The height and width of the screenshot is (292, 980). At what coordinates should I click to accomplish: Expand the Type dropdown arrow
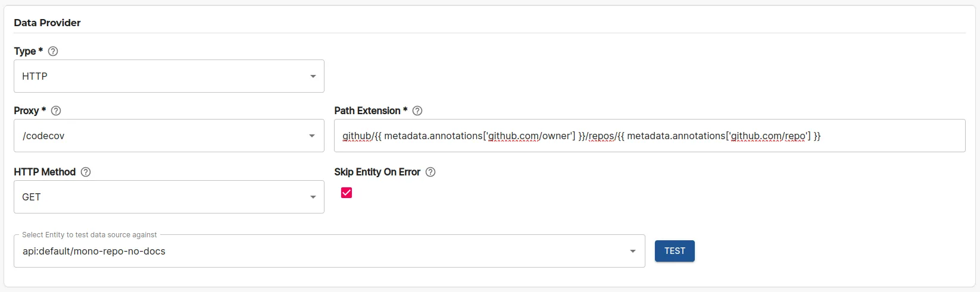pyautogui.click(x=313, y=77)
